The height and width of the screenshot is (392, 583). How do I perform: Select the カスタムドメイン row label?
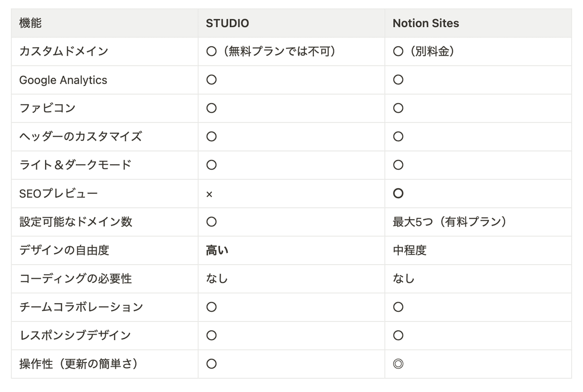click(64, 51)
